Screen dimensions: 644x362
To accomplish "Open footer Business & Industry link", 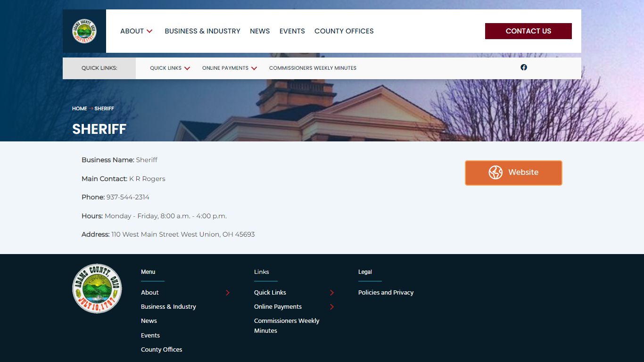I will [168, 307].
